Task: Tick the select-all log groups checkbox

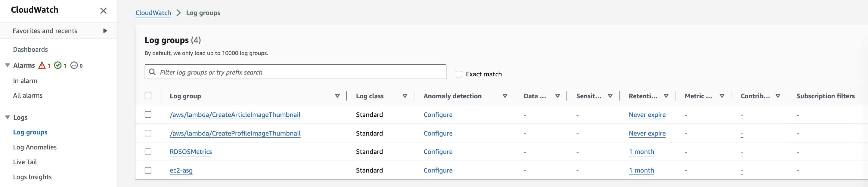Action: coord(148,96)
